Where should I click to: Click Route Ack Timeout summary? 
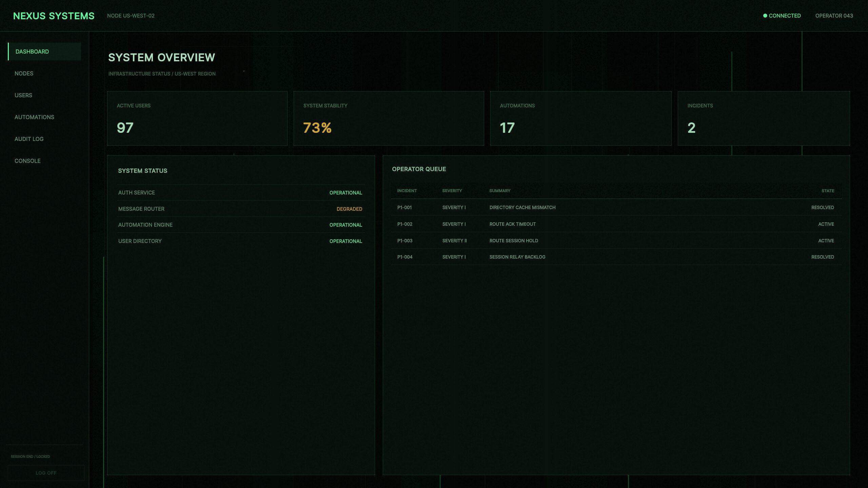[x=513, y=224]
